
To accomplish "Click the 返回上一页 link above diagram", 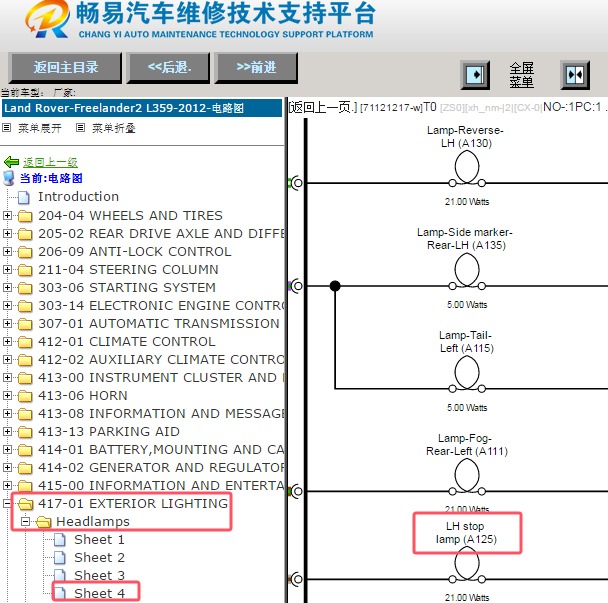I will [323, 107].
